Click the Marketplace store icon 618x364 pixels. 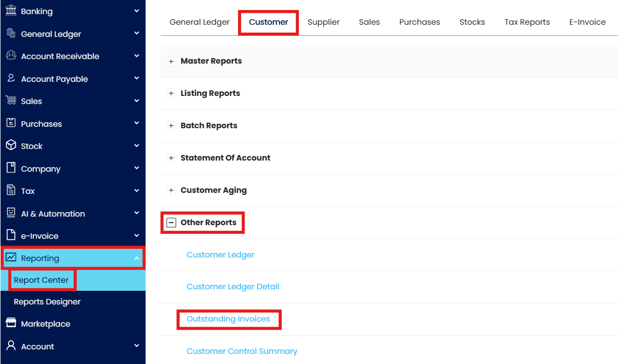pyautogui.click(x=11, y=323)
